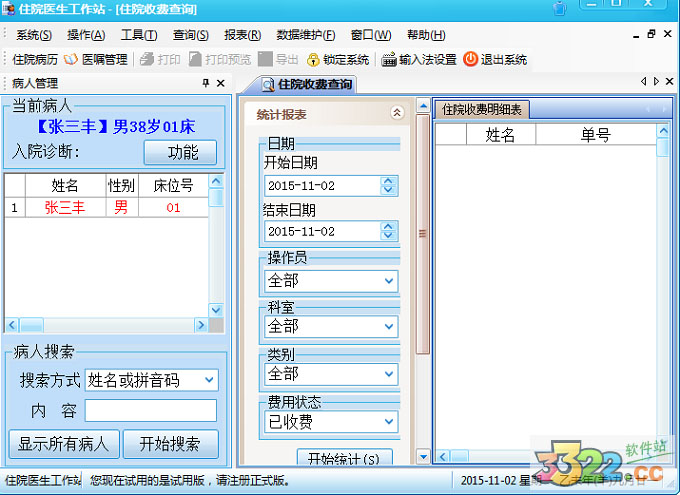Open 输入法设置 keyboard icon
The height and width of the screenshot is (495, 680).
click(389, 59)
